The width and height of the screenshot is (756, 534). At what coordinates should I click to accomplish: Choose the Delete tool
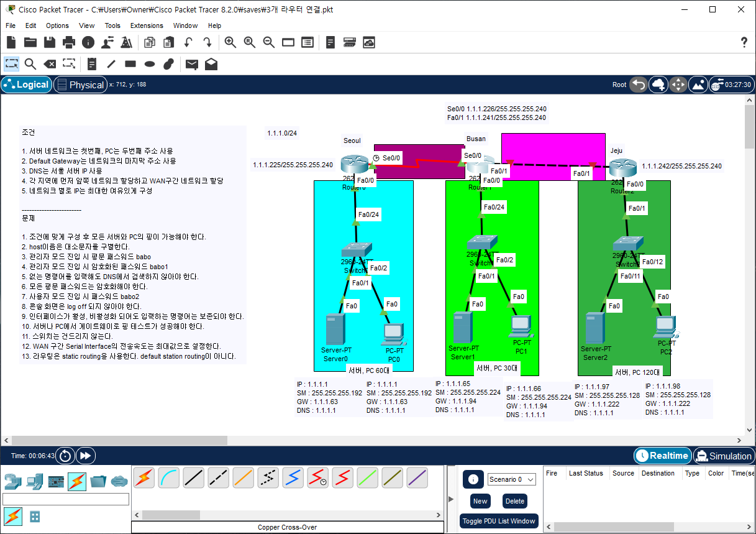click(x=50, y=63)
